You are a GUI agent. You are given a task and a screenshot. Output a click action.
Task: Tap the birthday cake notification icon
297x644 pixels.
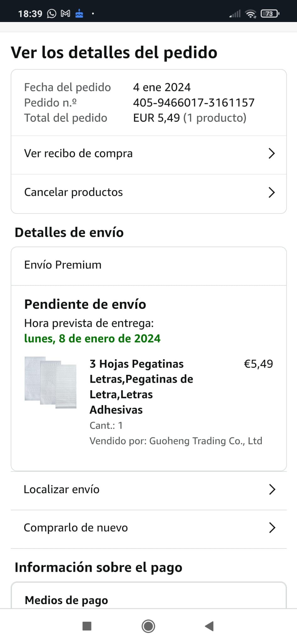tap(79, 14)
